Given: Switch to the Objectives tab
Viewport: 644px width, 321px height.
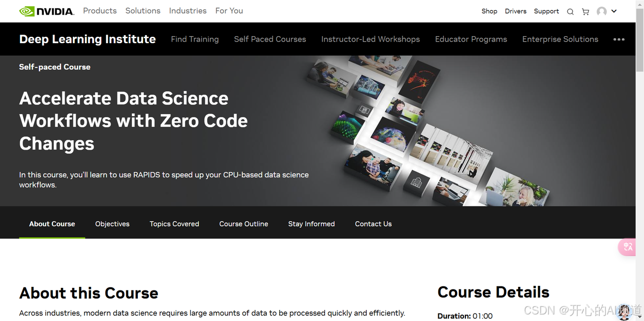Looking at the screenshot, I should click(112, 224).
